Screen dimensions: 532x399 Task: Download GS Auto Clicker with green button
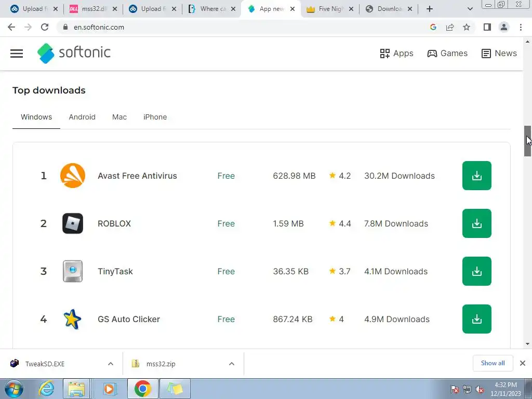[477, 319]
